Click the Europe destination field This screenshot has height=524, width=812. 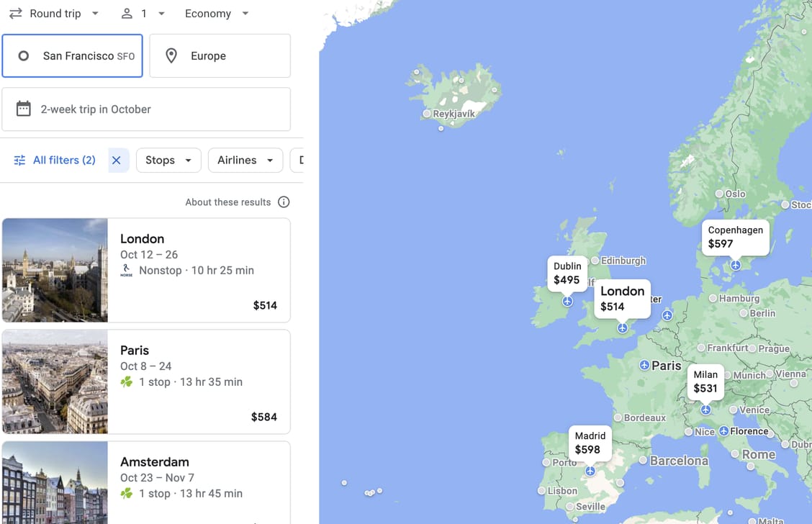tap(220, 56)
